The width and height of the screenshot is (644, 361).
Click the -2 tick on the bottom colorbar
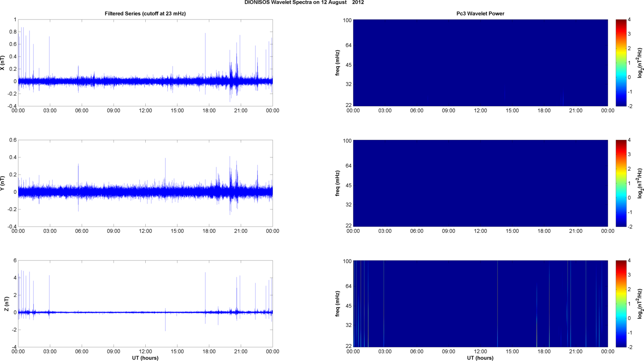pyautogui.click(x=630, y=347)
